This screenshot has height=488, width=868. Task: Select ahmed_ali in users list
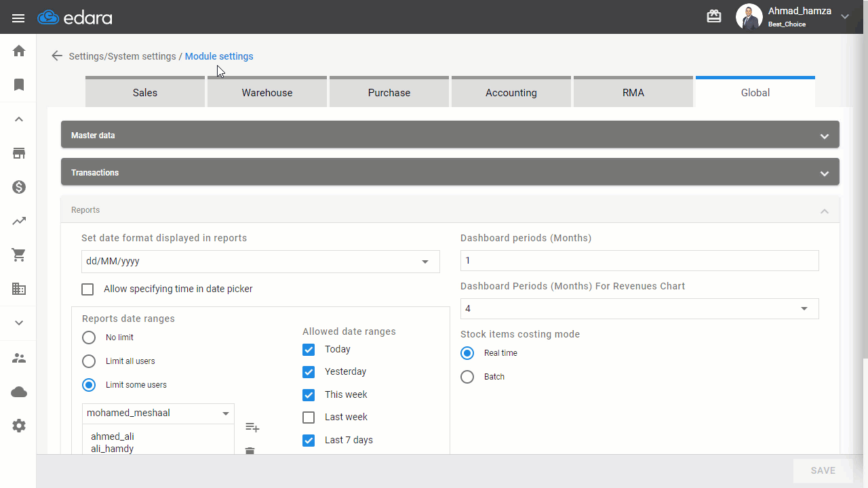[x=113, y=436]
